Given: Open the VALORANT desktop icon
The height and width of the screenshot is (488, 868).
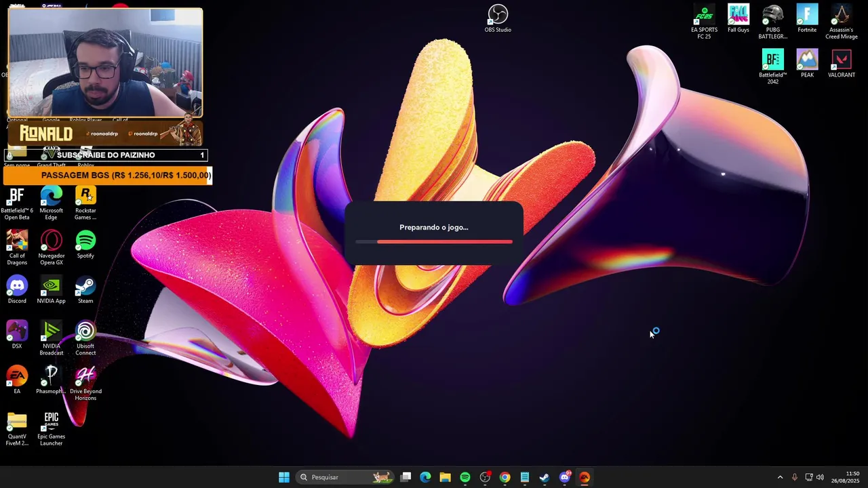Looking at the screenshot, I should click(841, 64).
